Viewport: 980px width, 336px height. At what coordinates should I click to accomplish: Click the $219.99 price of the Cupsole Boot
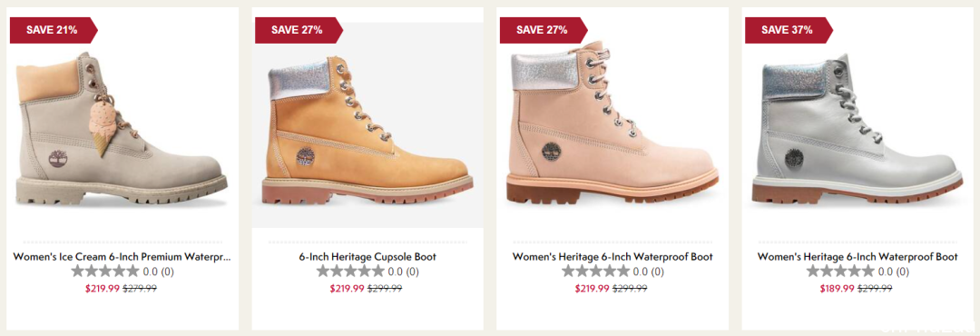coord(347,289)
